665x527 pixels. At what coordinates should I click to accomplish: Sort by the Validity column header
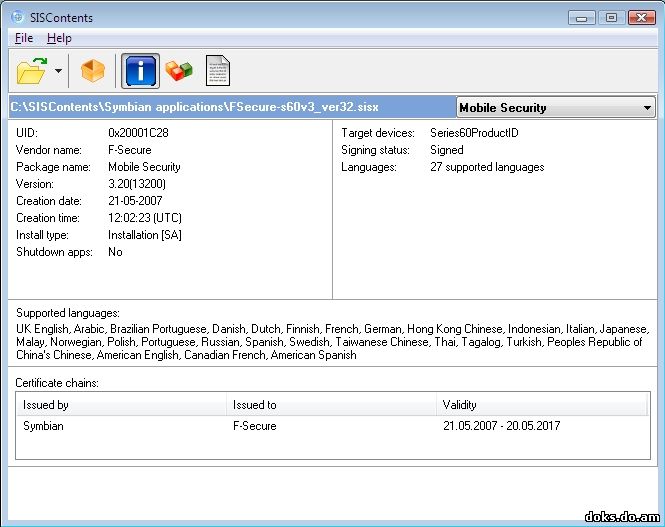(x=542, y=405)
